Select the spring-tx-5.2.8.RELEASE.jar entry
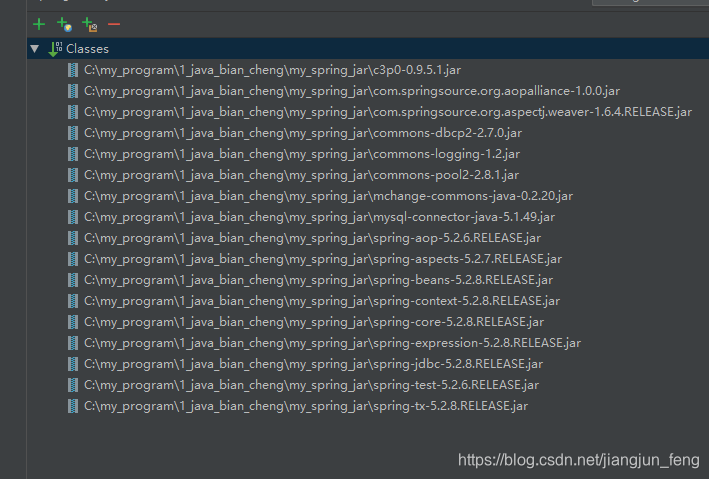This screenshot has width=709, height=479. pyautogui.click(x=306, y=406)
